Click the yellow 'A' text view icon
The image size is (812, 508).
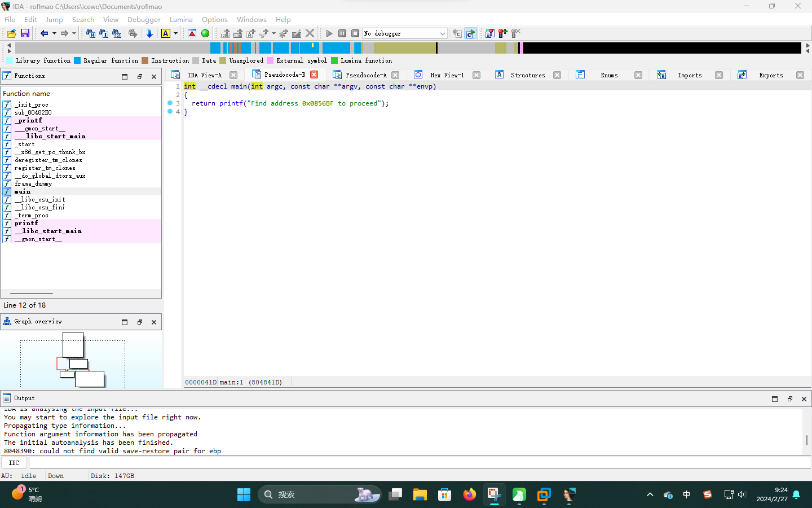point(166,33)
